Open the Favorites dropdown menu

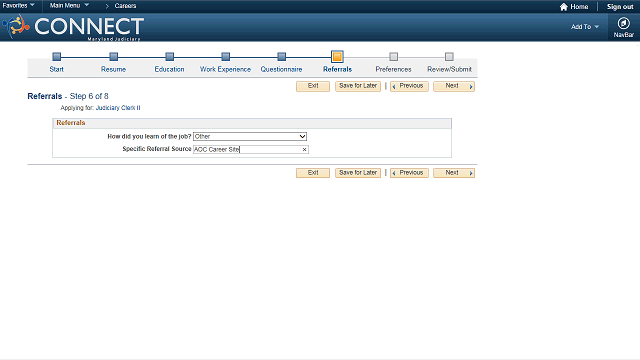pyautogui.click(x=18, y=5)
